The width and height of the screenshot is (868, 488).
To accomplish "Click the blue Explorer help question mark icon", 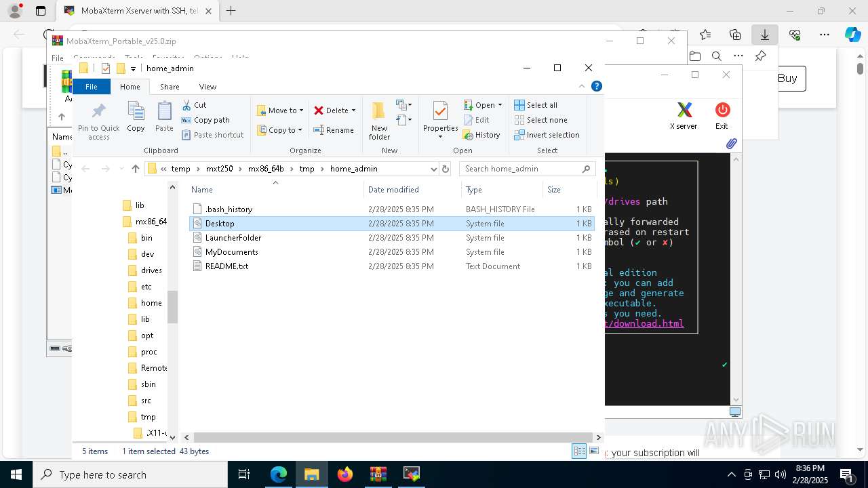I will (597, 86).
